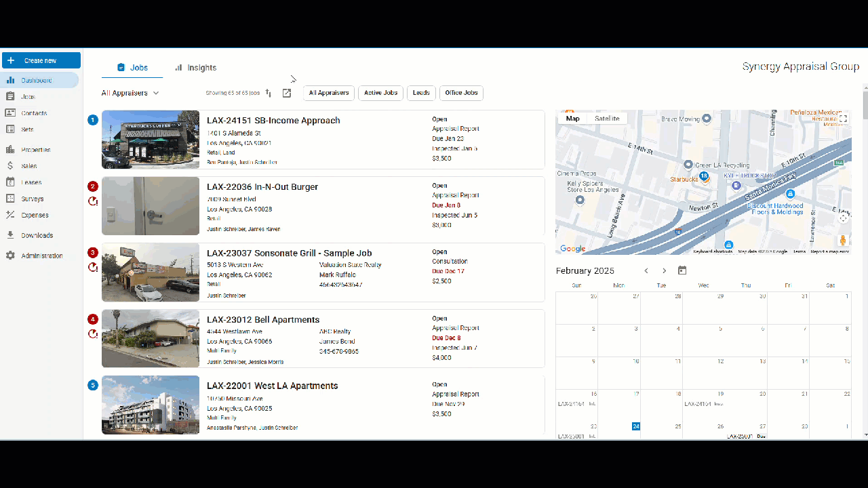
Task: Click the page vertical scrollbar
Action: pos(865,105)
